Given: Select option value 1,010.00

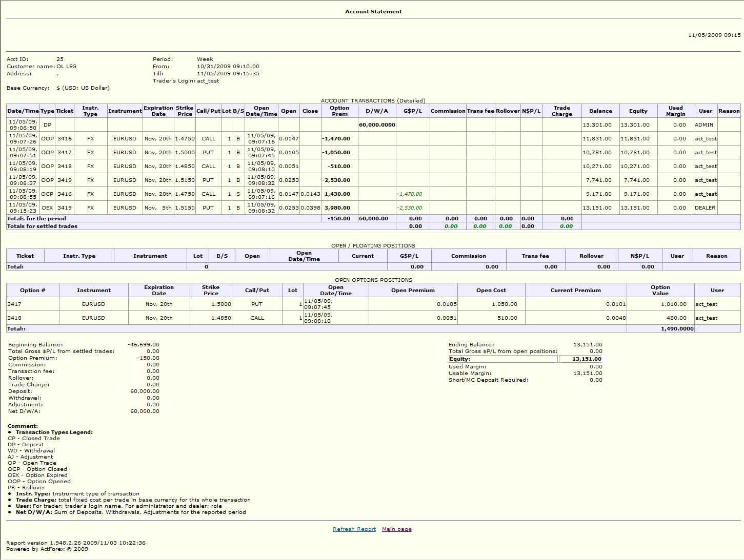Looking at the screenshot, I should [674, 304].
